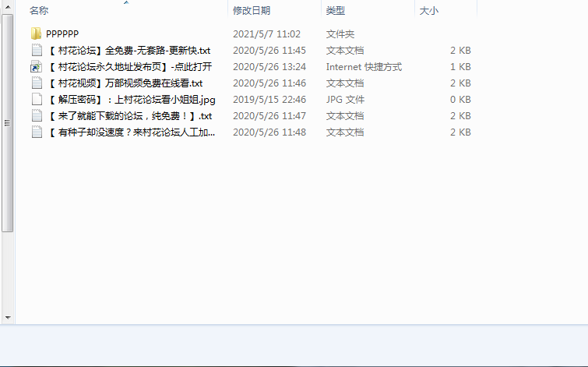Select the file icon of 万部视频免费在线看.txt

point(36,83)
